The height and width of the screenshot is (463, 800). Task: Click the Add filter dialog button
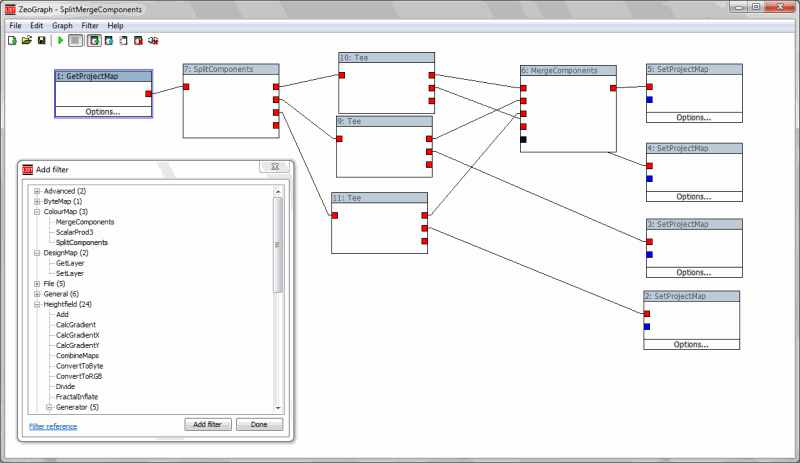208,425
